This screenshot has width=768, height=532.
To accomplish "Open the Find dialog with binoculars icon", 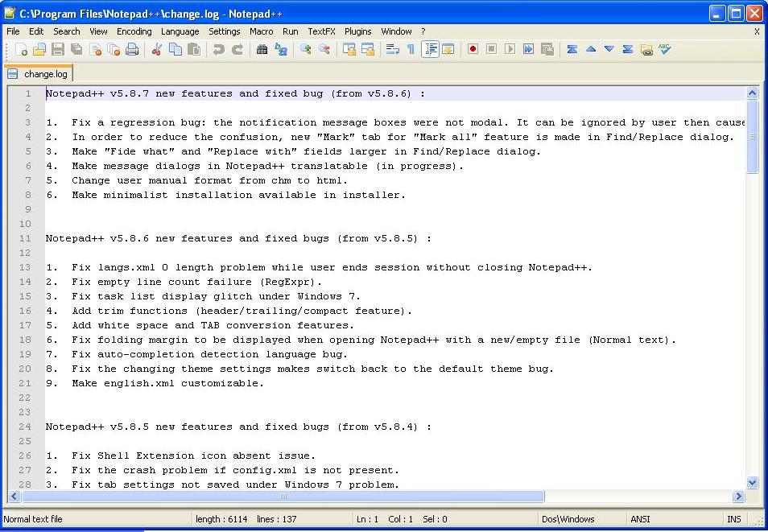I will [x=262, y=49].
